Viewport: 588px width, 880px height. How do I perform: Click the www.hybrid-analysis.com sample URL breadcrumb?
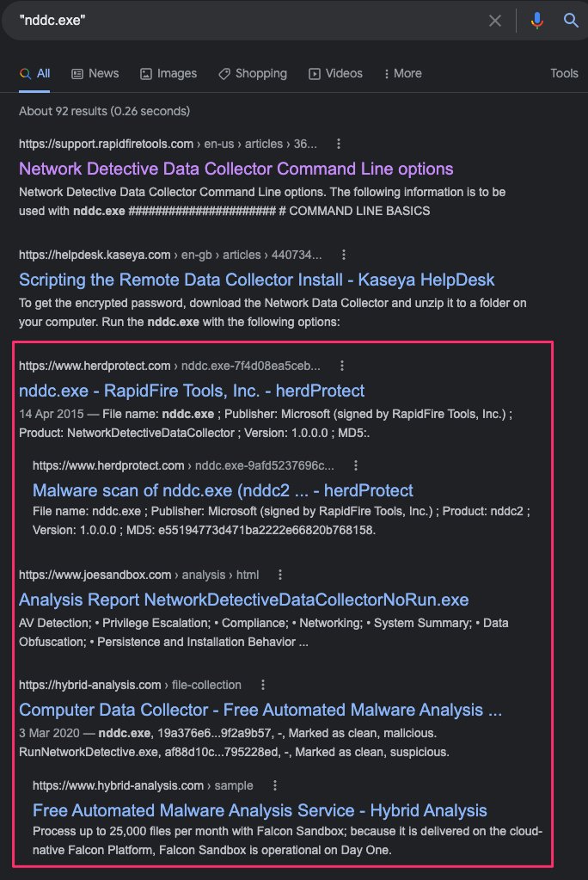coord(143,785)
